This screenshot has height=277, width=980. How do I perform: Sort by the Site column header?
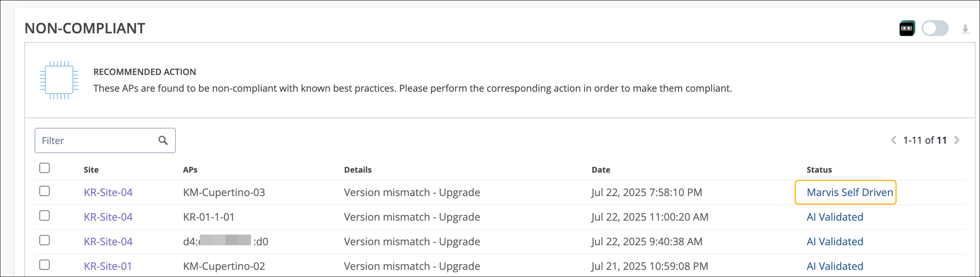[91, 170]
